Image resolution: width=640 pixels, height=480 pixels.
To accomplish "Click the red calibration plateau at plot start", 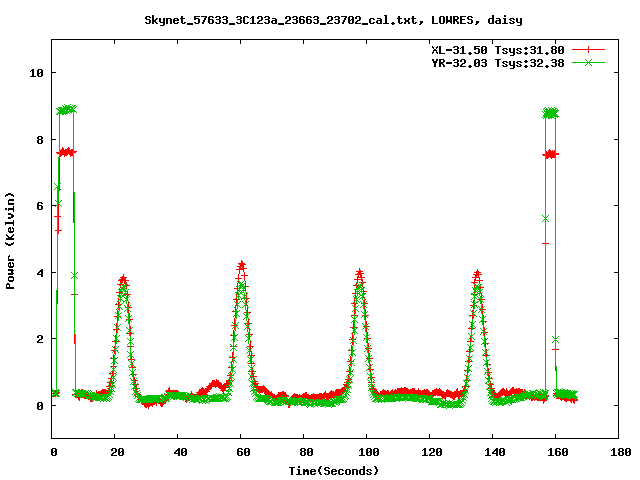I will point(66,152).
